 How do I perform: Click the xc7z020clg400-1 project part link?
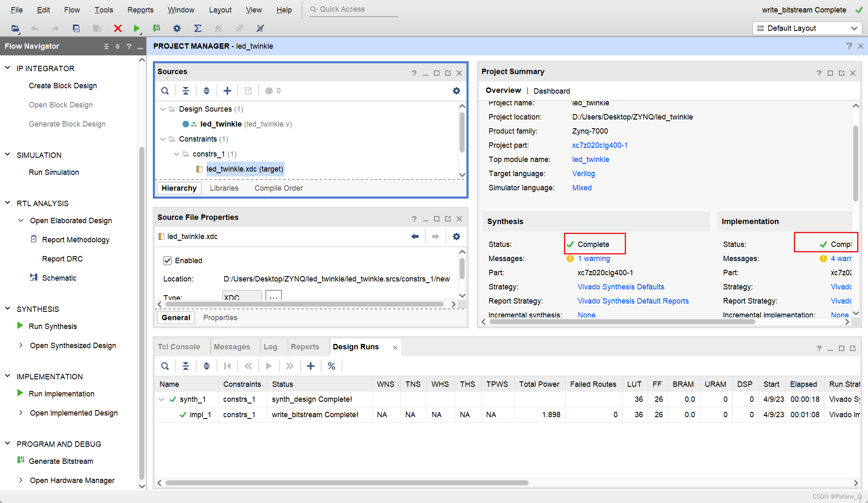(x=600, y=145)
